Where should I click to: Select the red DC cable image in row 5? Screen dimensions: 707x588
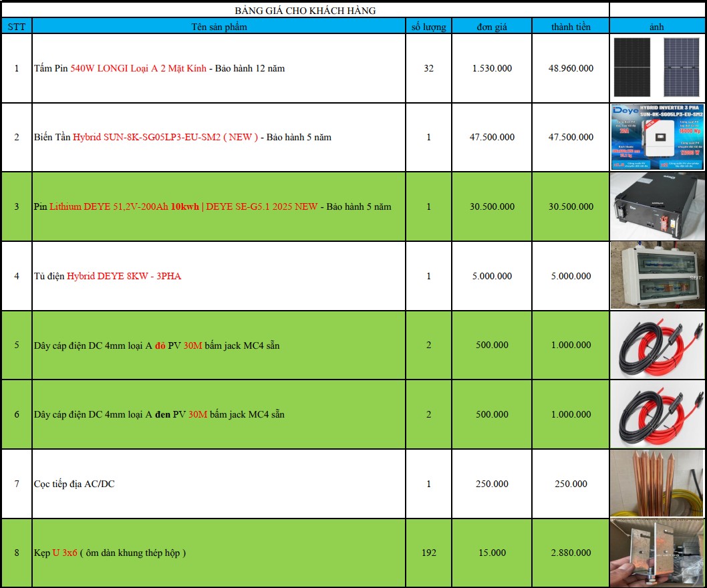pyautogui.click(x=658, y=345)
